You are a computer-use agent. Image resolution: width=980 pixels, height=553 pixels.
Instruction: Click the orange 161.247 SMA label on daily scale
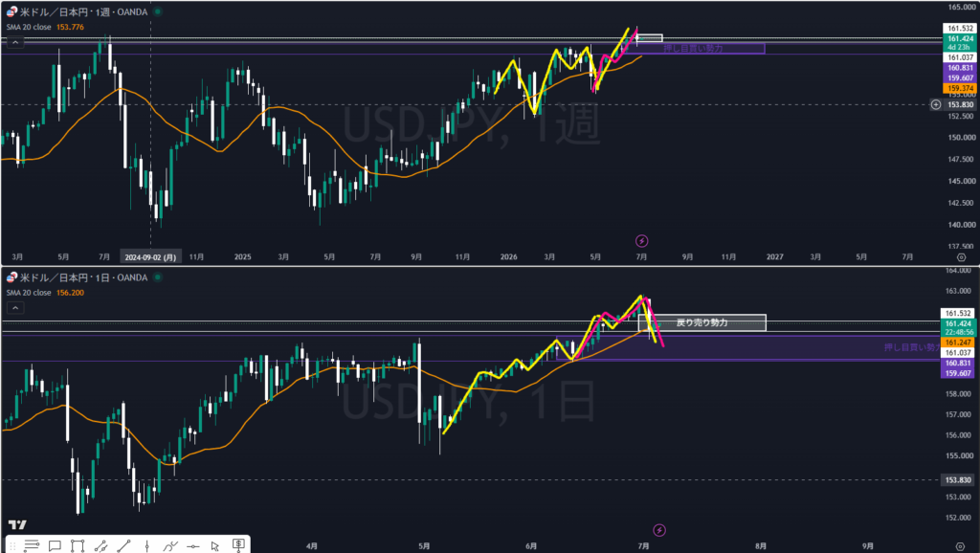point(957,343)
